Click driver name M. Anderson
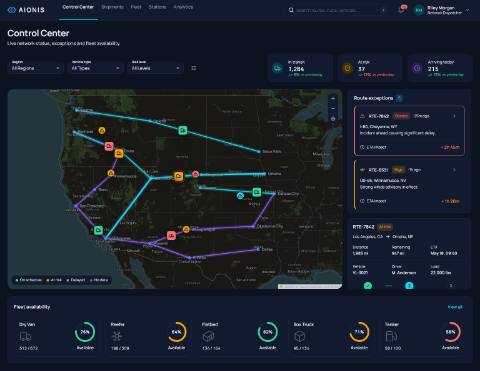Image resolution: width=480 pixels, height=371 pixels. pos(404,273)
